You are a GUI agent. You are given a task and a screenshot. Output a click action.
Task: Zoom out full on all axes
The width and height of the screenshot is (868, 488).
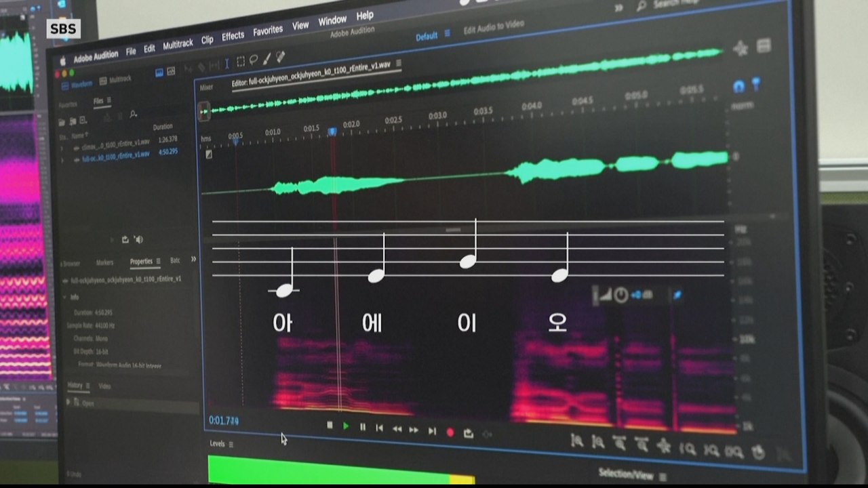pyautogui.click(x=664, y=446)
